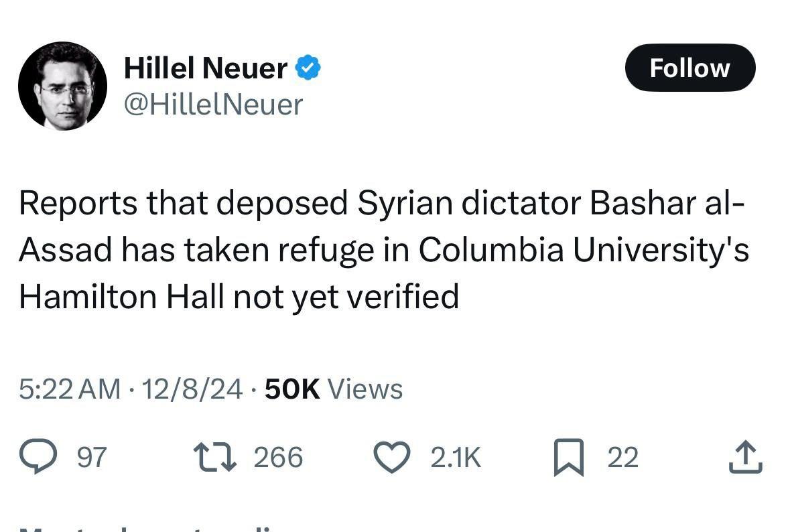790x532 pixels.
Task: Open share options via the upload arrow icon
Action: pos(746,457)
